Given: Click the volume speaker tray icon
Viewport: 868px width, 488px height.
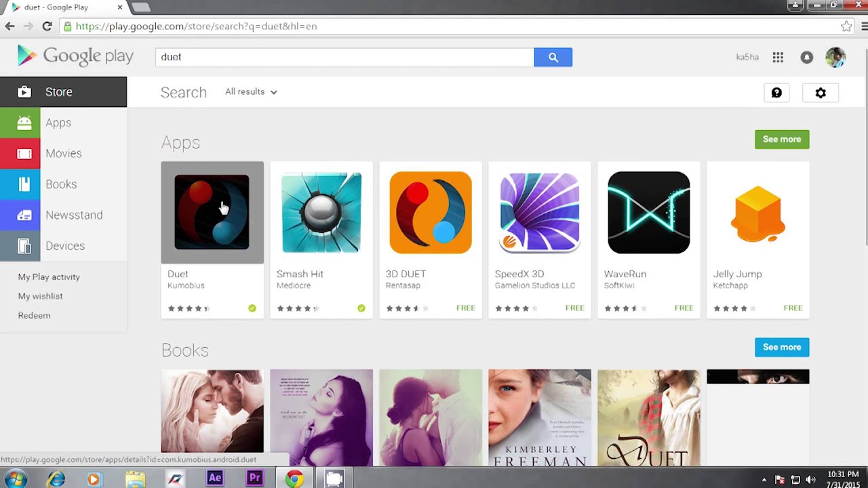Looking at the screenshot, I should pyautogui.click(x=811, y=480).
